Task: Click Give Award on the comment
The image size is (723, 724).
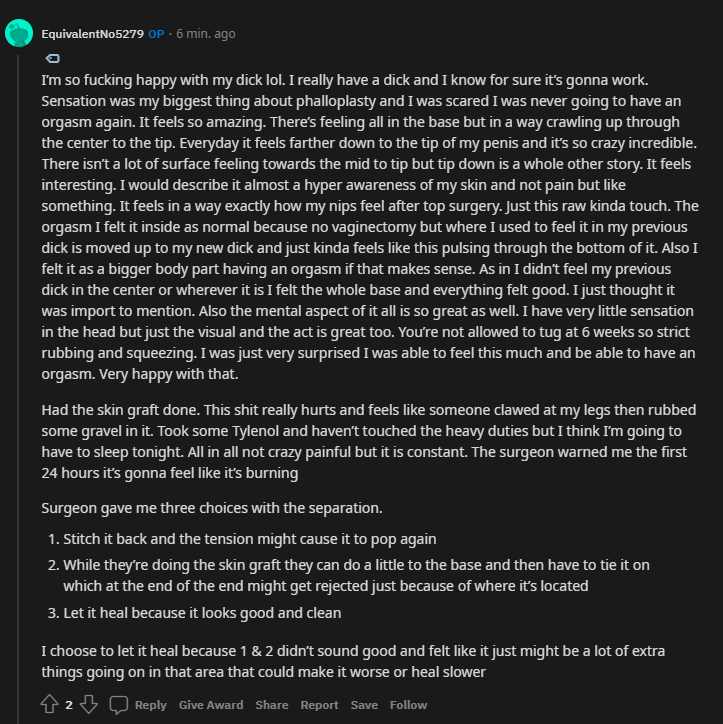Action: (x=211, y=705)
